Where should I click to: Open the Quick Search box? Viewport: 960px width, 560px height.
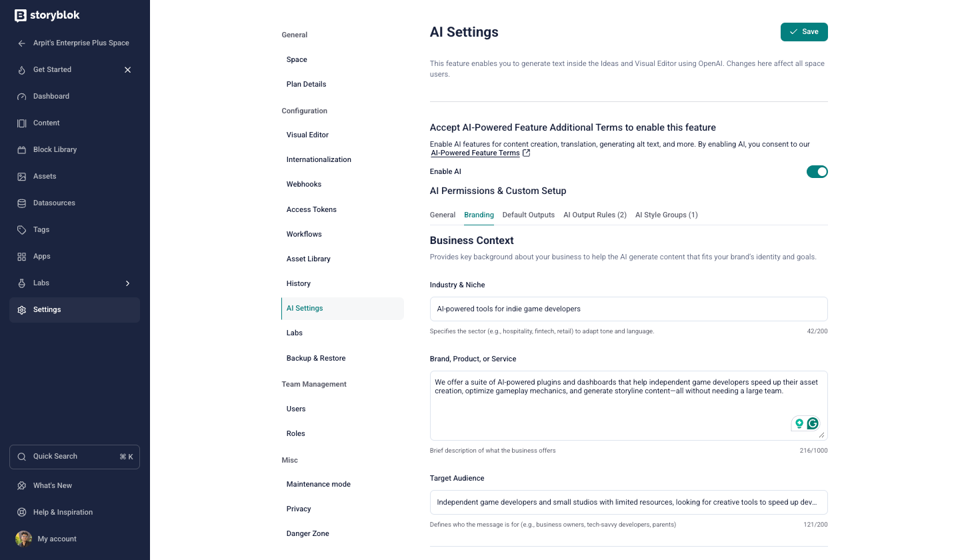point(75,457)
